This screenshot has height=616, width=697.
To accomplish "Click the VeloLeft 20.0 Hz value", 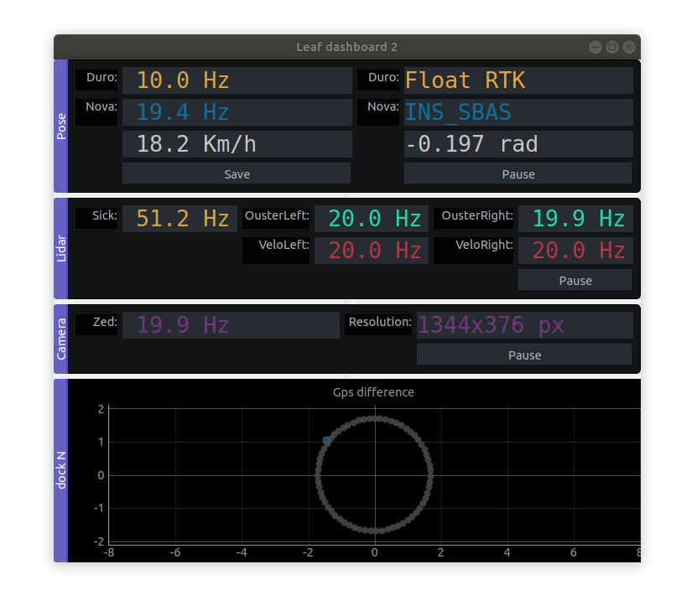I will click(x=372, y=251).
